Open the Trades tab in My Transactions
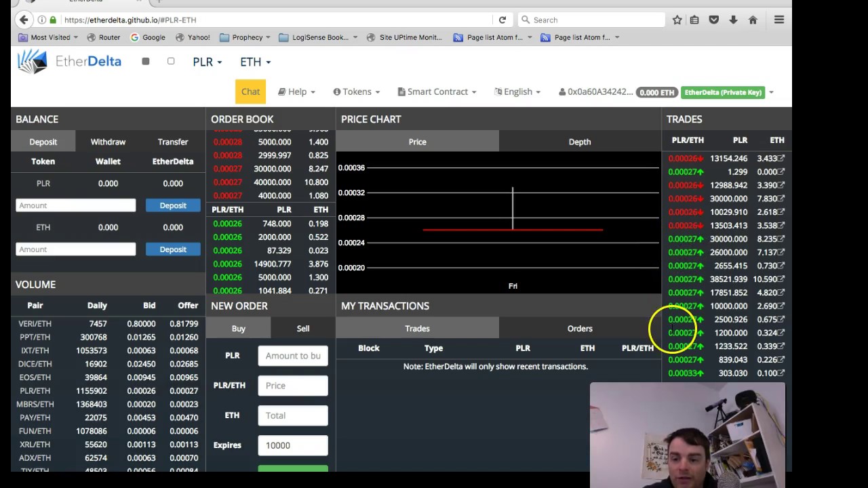The height and width of the screenshot is (488, 868). pyautogui.click(x=417, y=328)
